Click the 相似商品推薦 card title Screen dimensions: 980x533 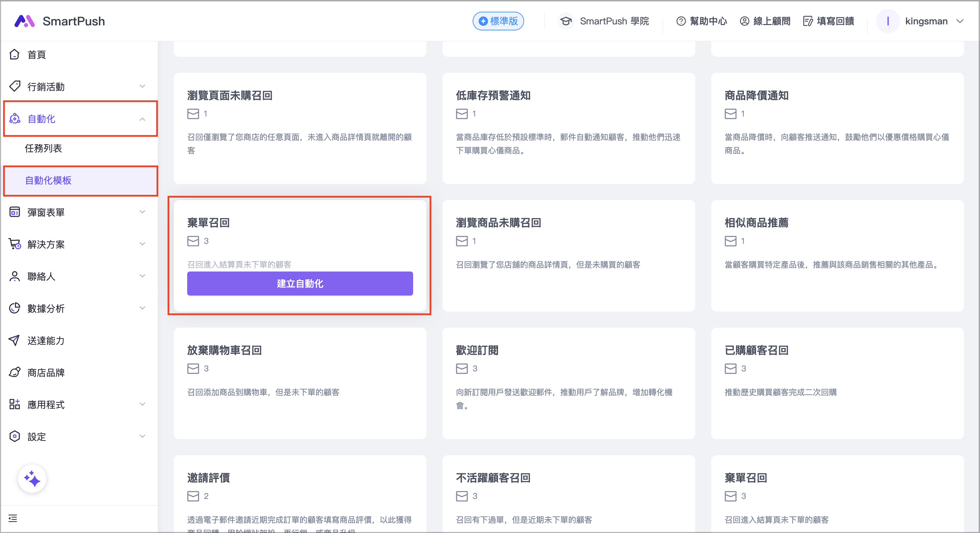click(756, 223)
